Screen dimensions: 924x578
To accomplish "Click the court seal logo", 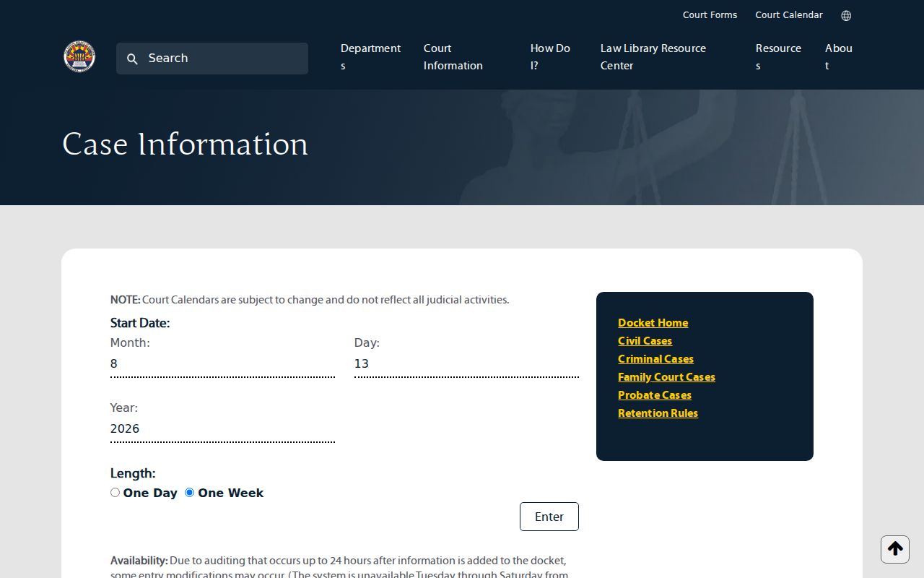I will [x=79, y=56].
